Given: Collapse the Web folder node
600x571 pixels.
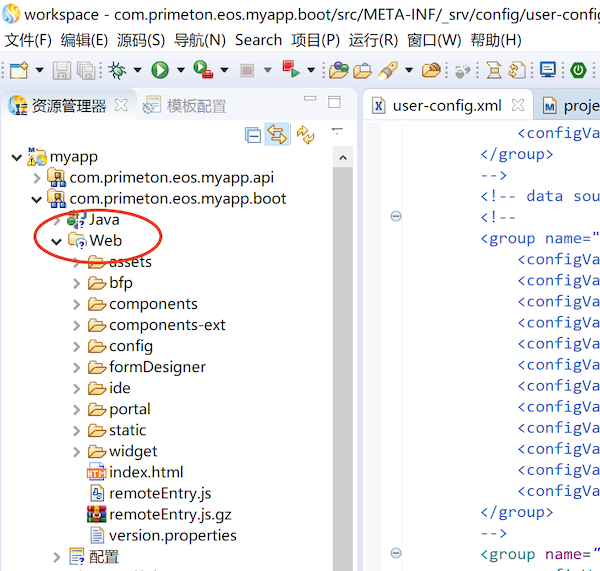Looking at the screenshot, I should pyautogui.click(x=57, y=241).
